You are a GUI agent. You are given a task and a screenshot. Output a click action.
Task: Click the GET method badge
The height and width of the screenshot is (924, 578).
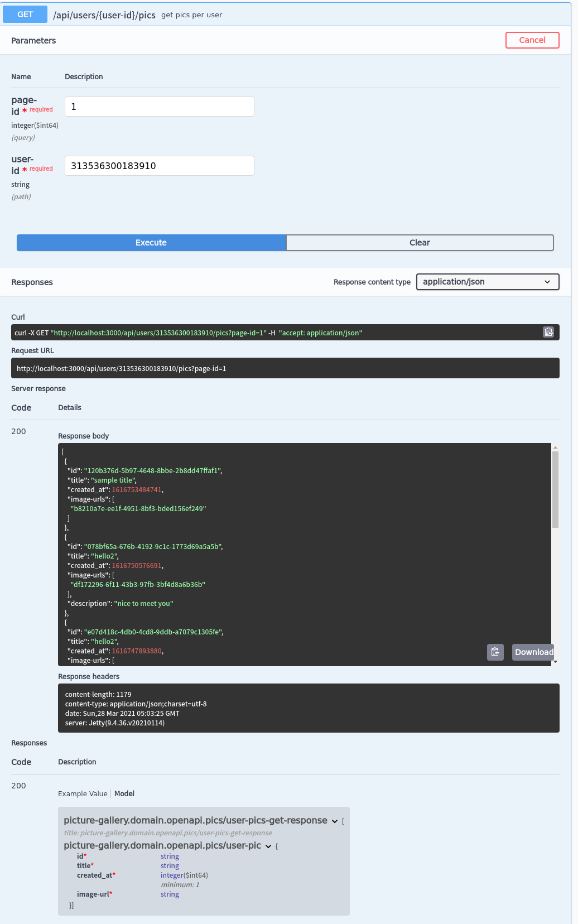25,15
